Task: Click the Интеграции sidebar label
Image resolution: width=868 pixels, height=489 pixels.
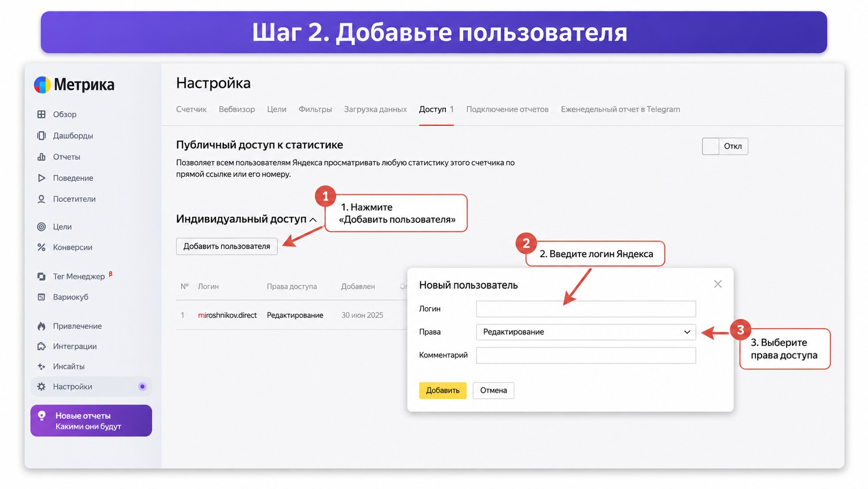Action: (75, 347)
